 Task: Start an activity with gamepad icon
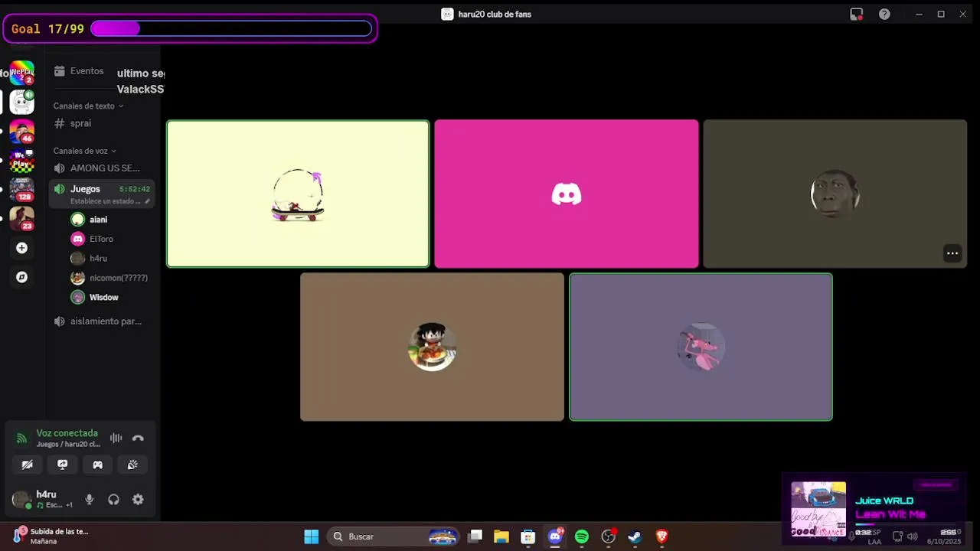point(97,465)
